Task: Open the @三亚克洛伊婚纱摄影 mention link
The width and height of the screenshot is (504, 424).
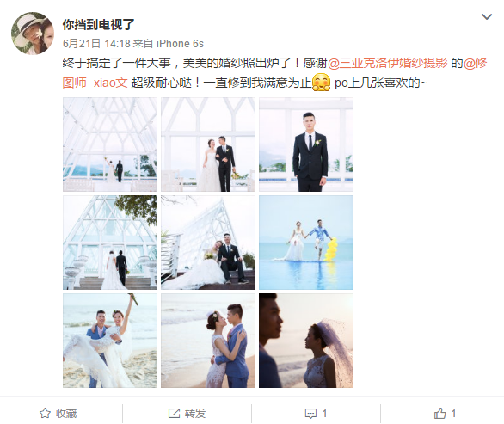Action: point(387,63)
